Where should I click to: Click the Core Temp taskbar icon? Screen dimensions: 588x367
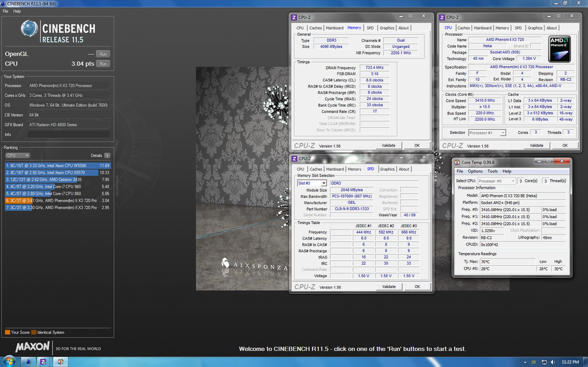[x=60, y=362]
